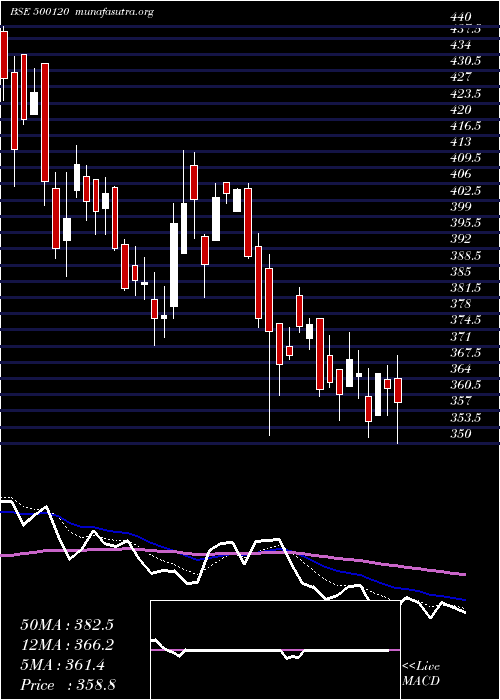500x700 pixels.
Task: Click the 367.5 price axis label
Action: click(x=466, y=352)
